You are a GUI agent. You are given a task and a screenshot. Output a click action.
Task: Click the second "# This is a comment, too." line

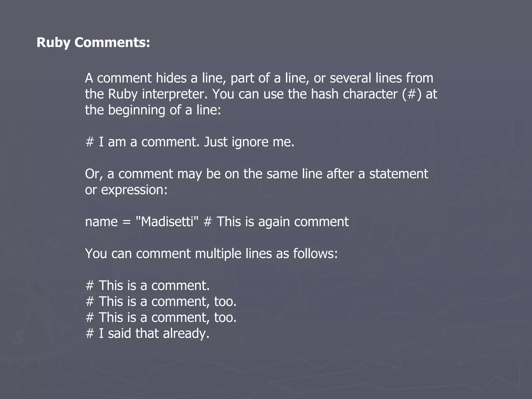coord(161,317)
